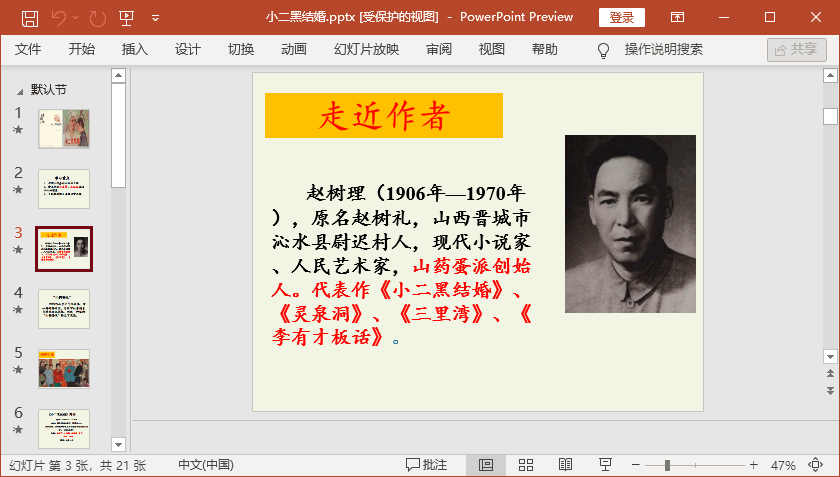Open the 插入 ribbon tab

point(134,49)
